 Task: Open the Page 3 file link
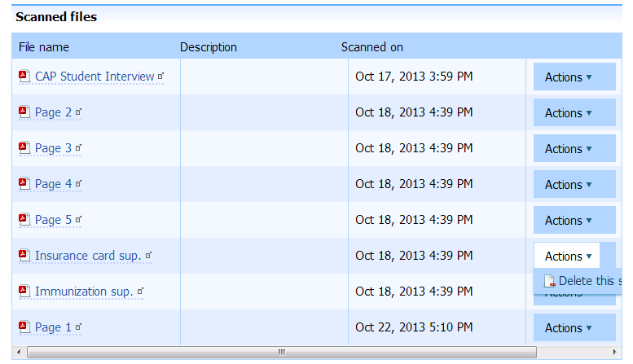53,148
